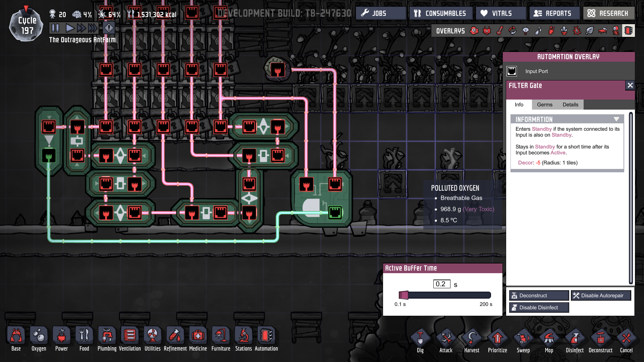Open the Consumables panel
Viewport: 644px width, 362px height.
point(440,13)
